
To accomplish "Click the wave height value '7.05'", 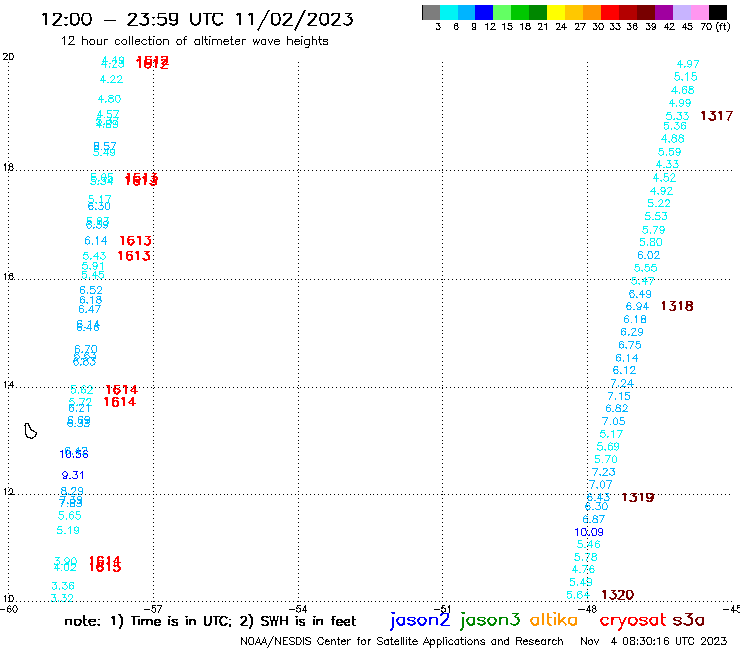I will tap(613, 421).
